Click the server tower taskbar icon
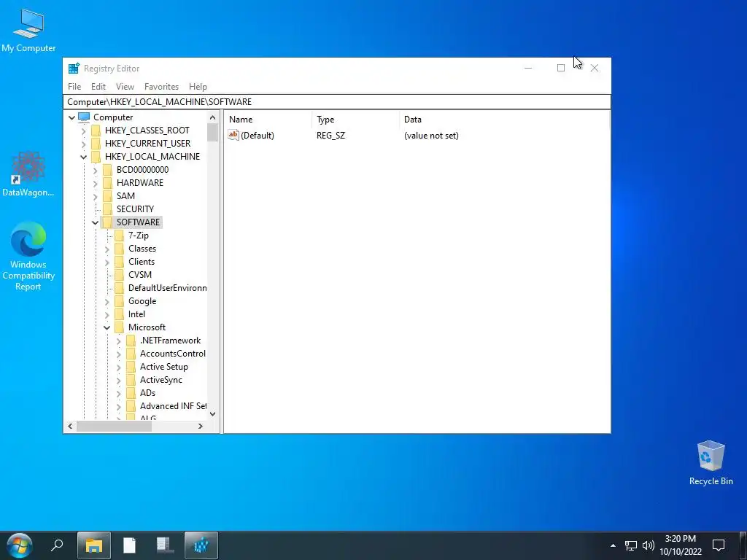747x560 pixels. (165, 545)
